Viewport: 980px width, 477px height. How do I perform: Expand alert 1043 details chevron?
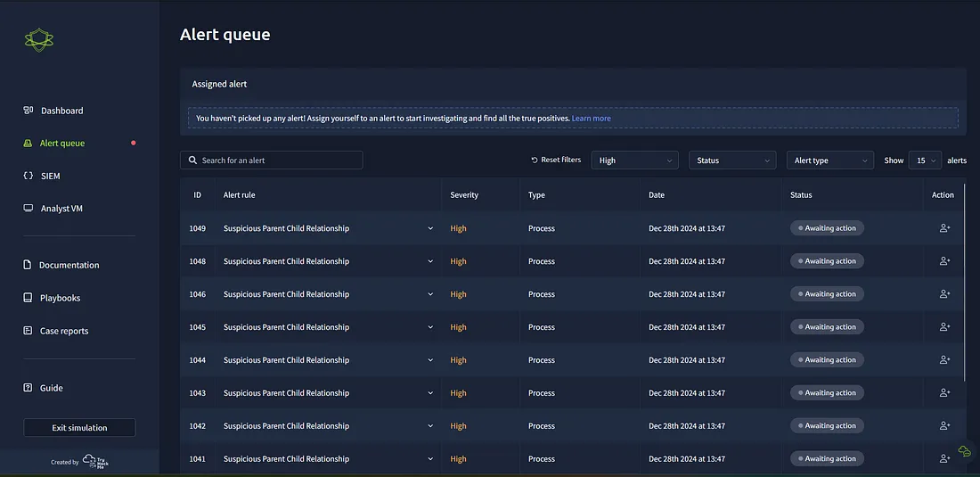(x=430, y=393)
